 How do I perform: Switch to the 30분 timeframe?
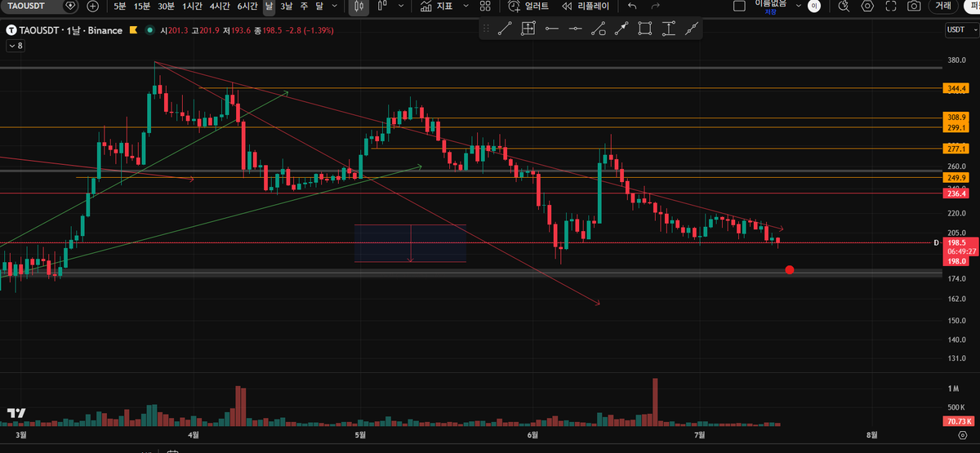(x=166, y=6)
